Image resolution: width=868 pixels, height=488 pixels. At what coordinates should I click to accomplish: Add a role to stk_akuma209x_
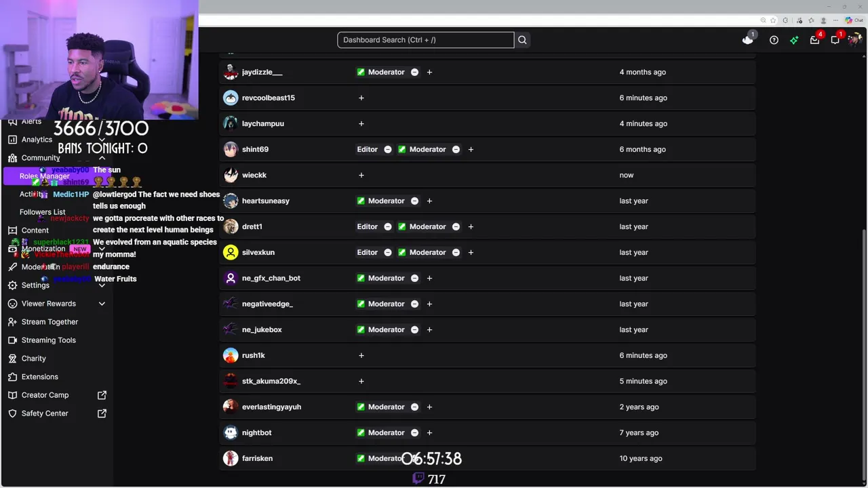(361, 381)
